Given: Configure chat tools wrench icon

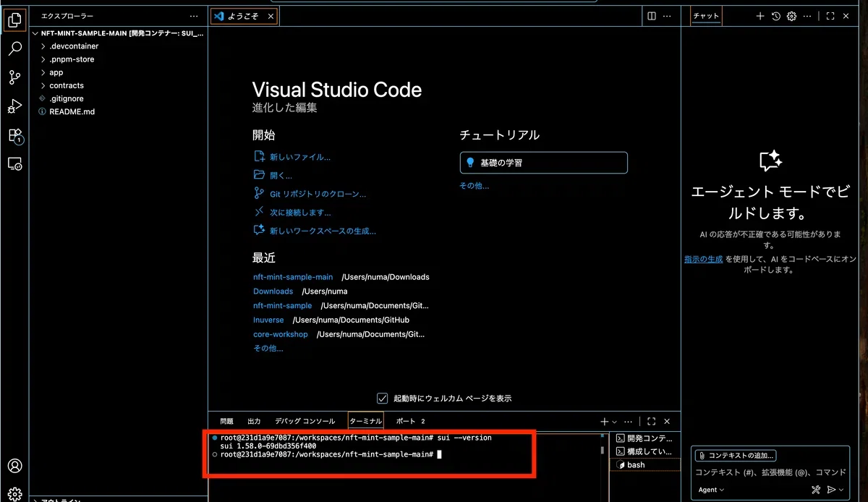Looking at the screenshot, I should [816, 490].
